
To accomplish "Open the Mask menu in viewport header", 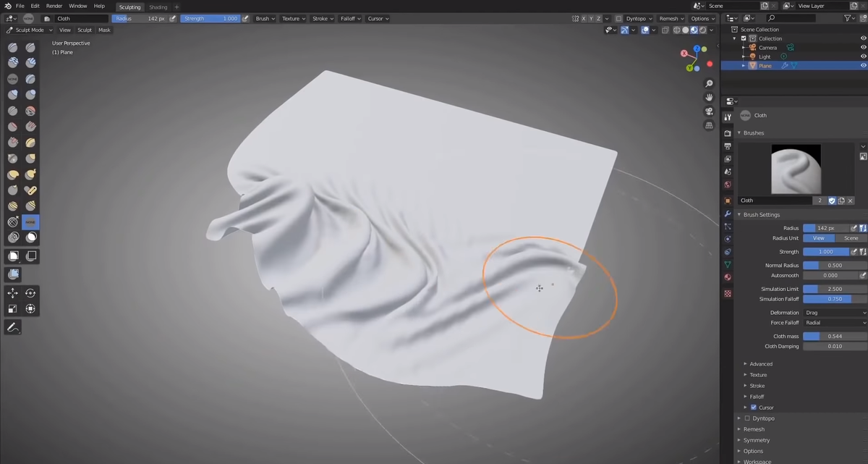I will coord(104,30).
